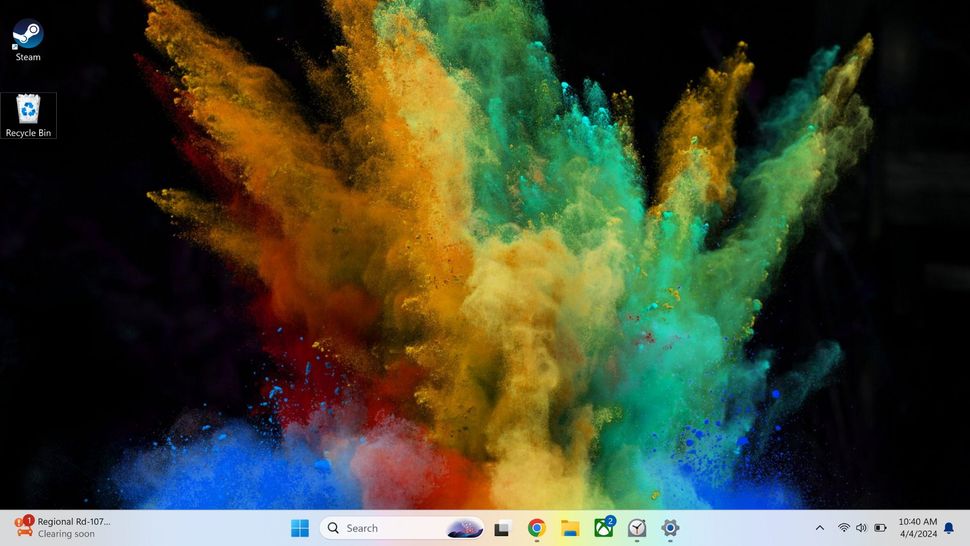
Task: Open the Clock app on the taskbar
Action: (x=637, y=528)
